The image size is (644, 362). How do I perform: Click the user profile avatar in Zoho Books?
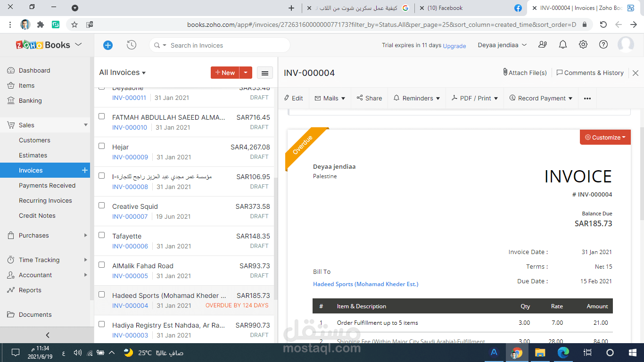[626, 45]
